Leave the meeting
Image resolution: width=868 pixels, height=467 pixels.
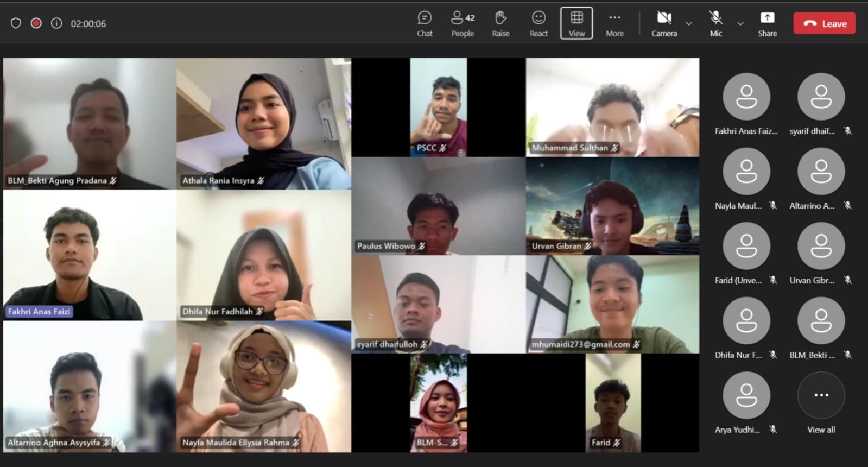[824, 23]
